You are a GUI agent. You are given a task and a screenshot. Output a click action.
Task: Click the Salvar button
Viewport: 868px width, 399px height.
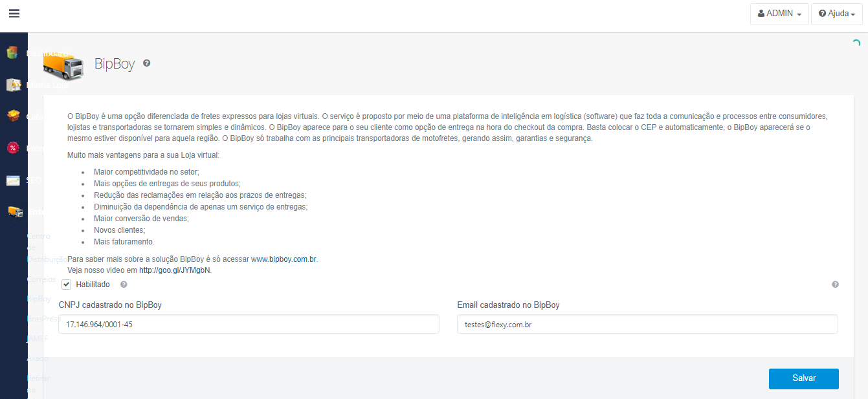pos(804,379)
